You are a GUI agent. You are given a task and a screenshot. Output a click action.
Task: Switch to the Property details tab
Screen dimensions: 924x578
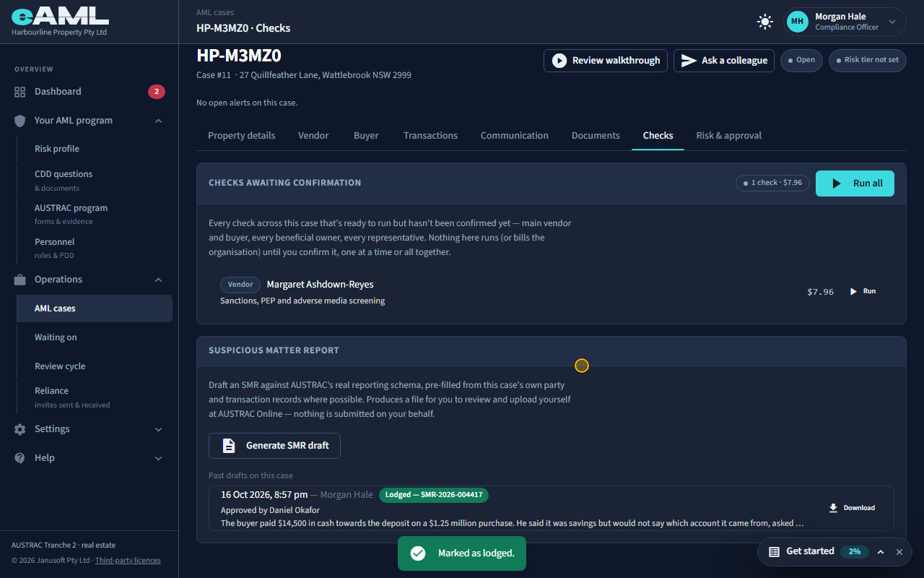[242, 136]
